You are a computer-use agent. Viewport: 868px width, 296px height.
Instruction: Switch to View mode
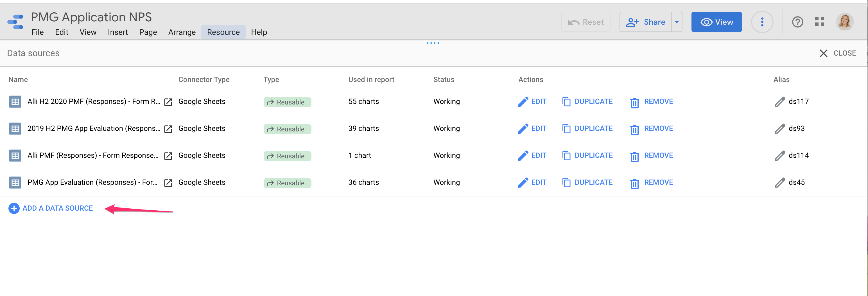[x=716, y=22]
